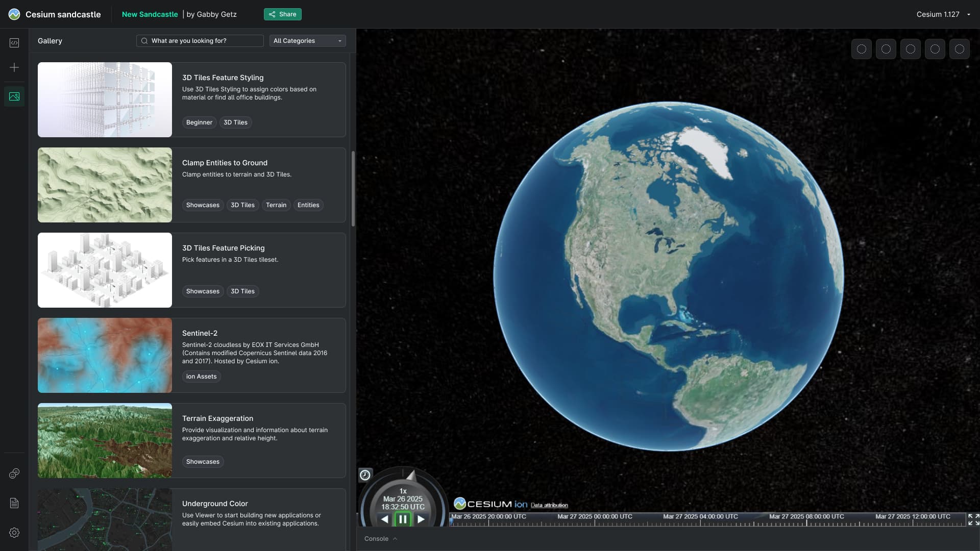Screen dimensions: 980x551
Task: Click the 'Gallery' panel heading
Action: coord(50,41)
